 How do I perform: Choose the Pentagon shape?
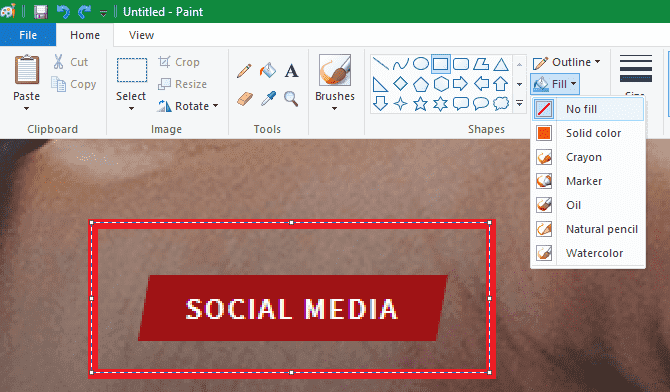[420, 84]
